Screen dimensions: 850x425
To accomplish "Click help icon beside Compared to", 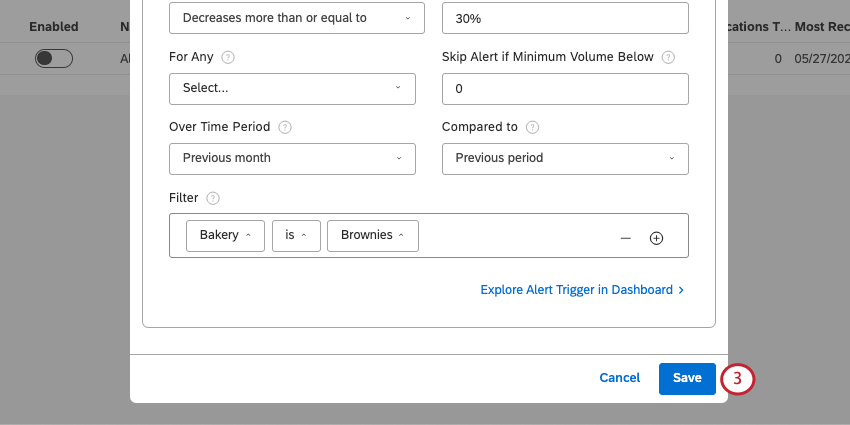I will coord(532,128).
